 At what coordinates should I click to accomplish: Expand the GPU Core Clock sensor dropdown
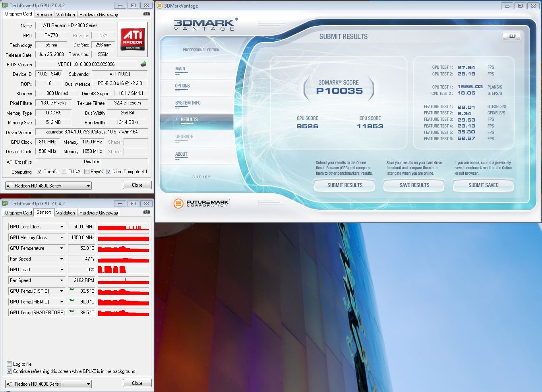click(x=62, y=227)
